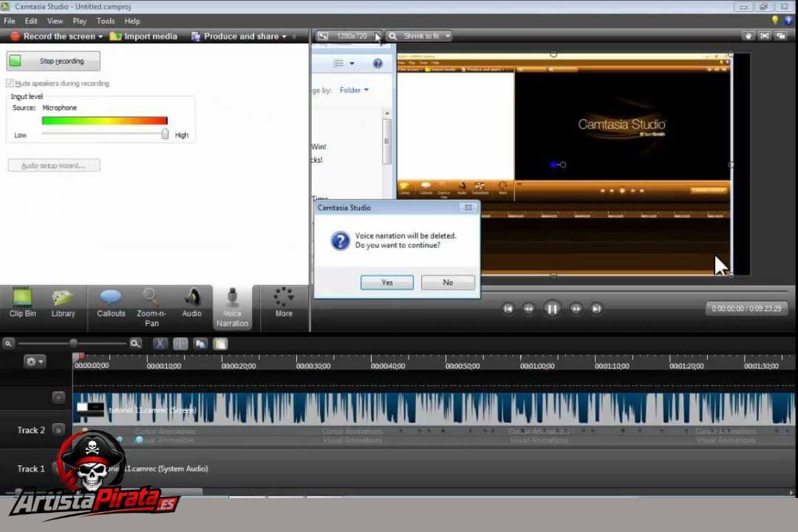Click the green-to-red input level meter
Screen dimensions: 798x532
[104, 120]
